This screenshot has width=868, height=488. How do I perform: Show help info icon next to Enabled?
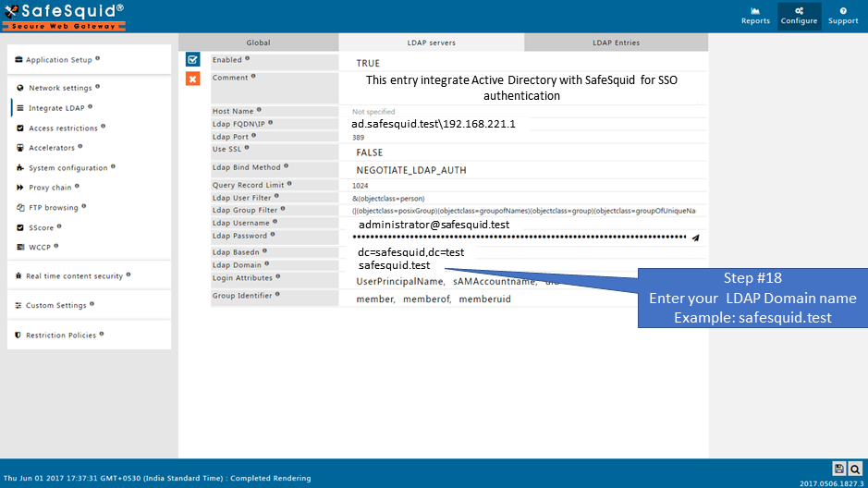click(x=248, y=58)
